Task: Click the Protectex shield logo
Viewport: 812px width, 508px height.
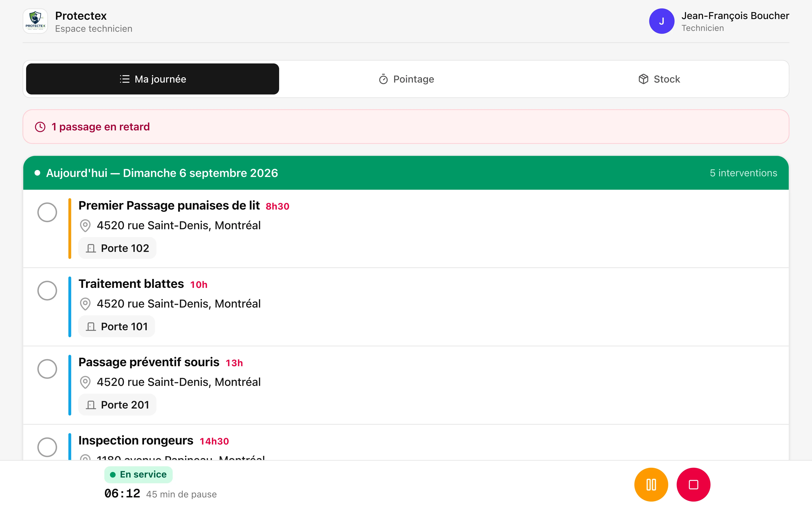Action: 35,21
